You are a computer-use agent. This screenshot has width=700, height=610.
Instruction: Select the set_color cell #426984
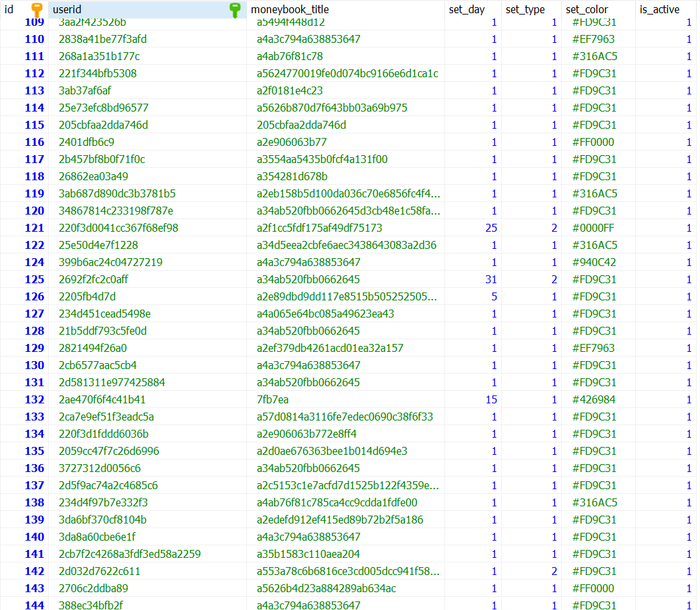click(x=594, y=399)
